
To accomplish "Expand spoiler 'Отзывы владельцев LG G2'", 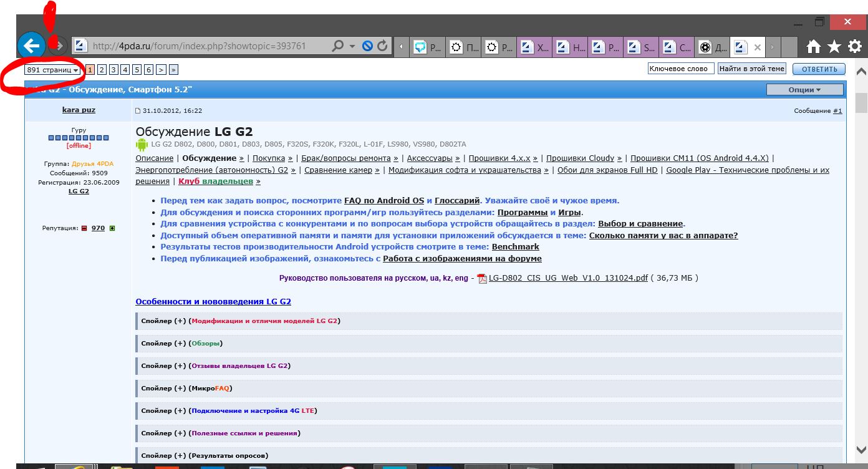I will [489, 366].
